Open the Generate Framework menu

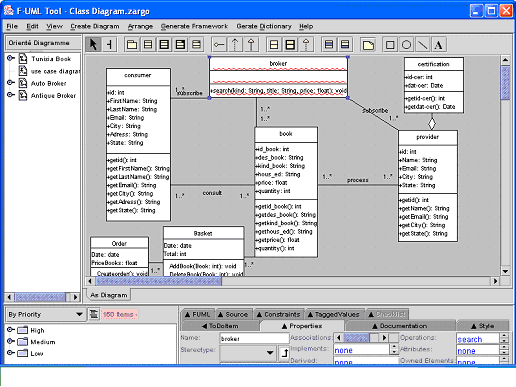194,26
